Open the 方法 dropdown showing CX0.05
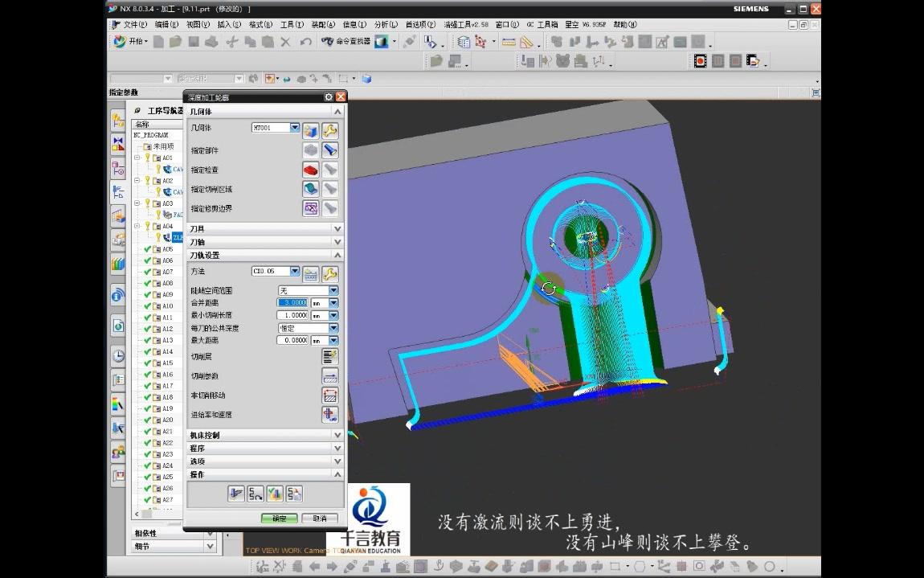This screenshot has width=924, height=578. point(293,271)
